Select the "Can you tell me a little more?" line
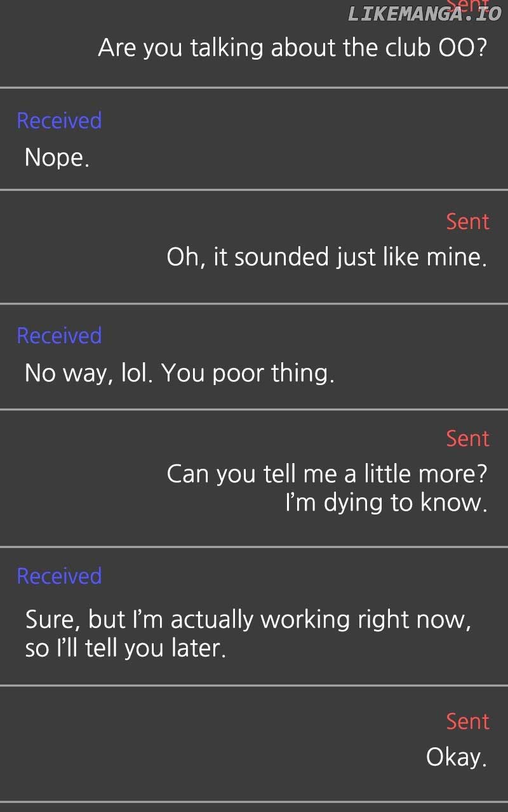This screenshot has width=508, height=812. point(326,474)
